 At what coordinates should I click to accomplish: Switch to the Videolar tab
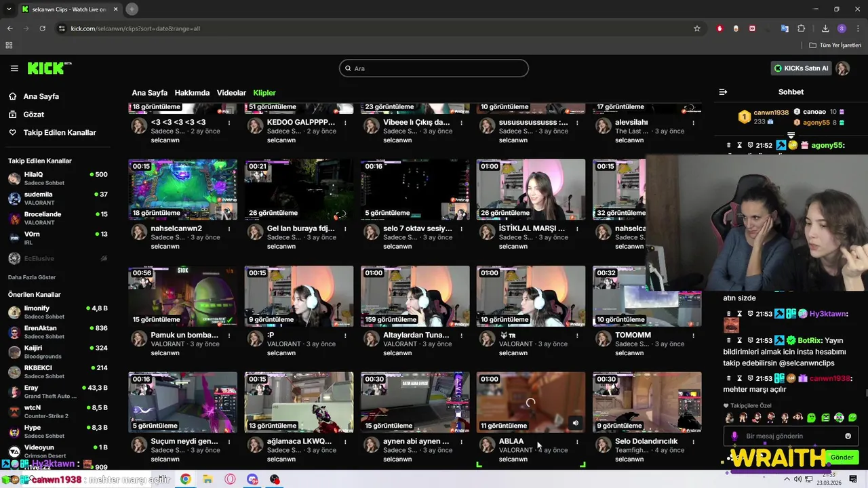(231, 93)
